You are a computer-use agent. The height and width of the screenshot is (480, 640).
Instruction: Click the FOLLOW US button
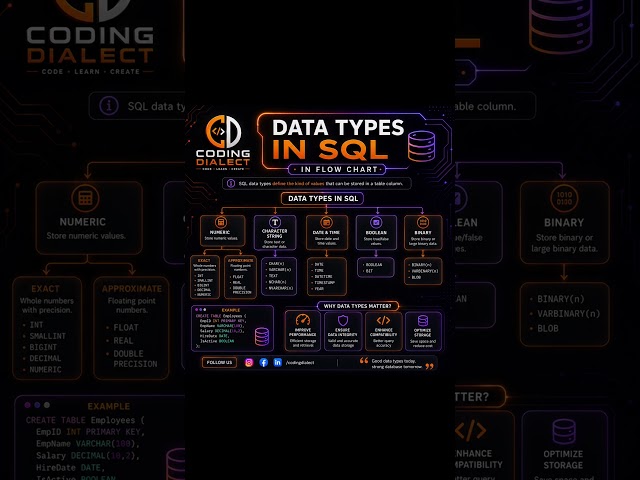pos(219,362)
